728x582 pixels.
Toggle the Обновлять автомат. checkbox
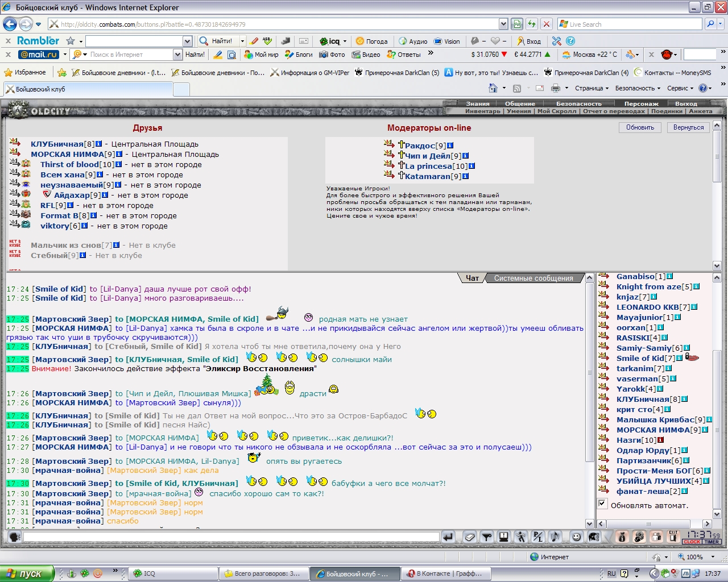pyautogui.click(x=602, y=504)
